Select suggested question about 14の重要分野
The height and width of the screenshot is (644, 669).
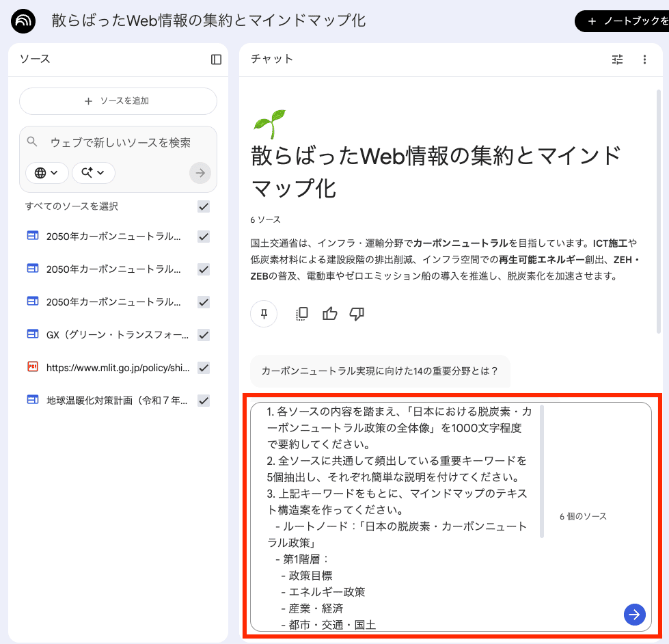click(380, 371)
